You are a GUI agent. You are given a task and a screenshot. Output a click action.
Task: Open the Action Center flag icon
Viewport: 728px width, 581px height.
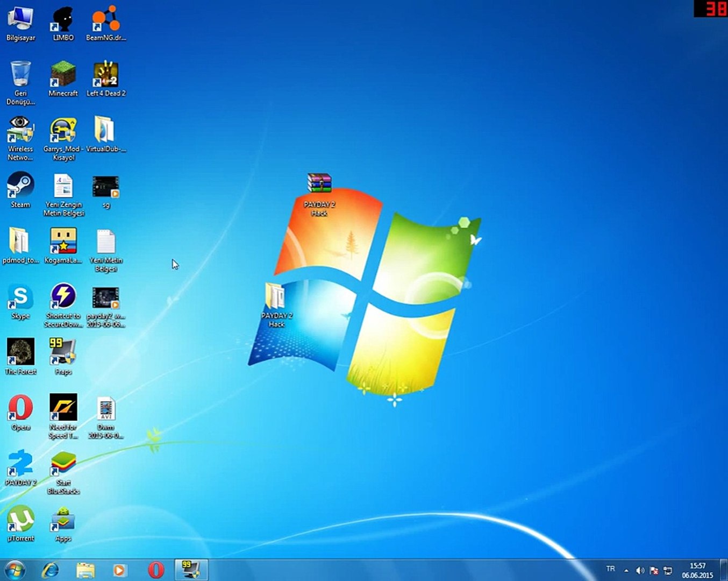coord(654,570)
